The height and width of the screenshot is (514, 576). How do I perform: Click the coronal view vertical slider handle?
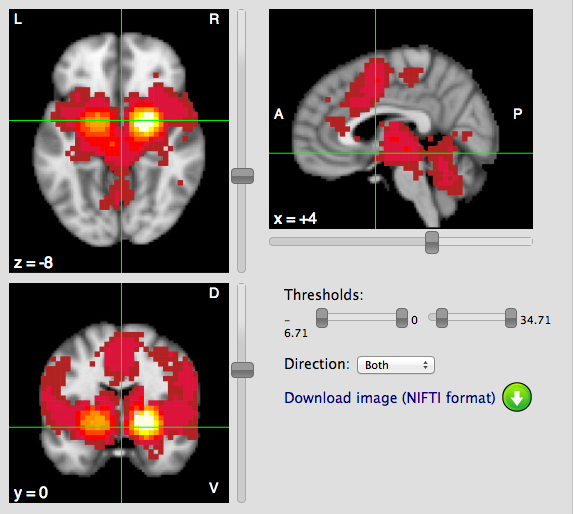pos(242,370)
